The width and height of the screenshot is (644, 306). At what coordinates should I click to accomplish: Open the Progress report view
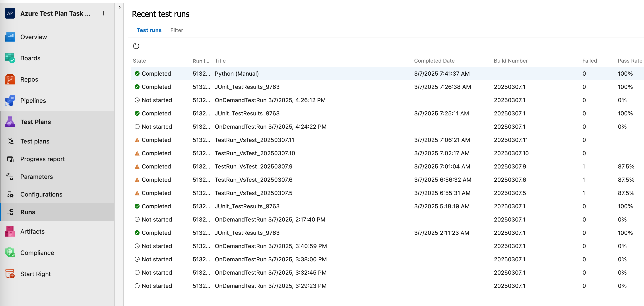click(43, 159)
